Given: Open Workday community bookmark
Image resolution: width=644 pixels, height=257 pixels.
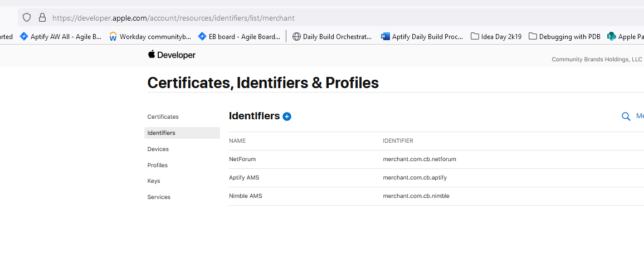Looking at the screenshot, I should [x=150, y=37].
